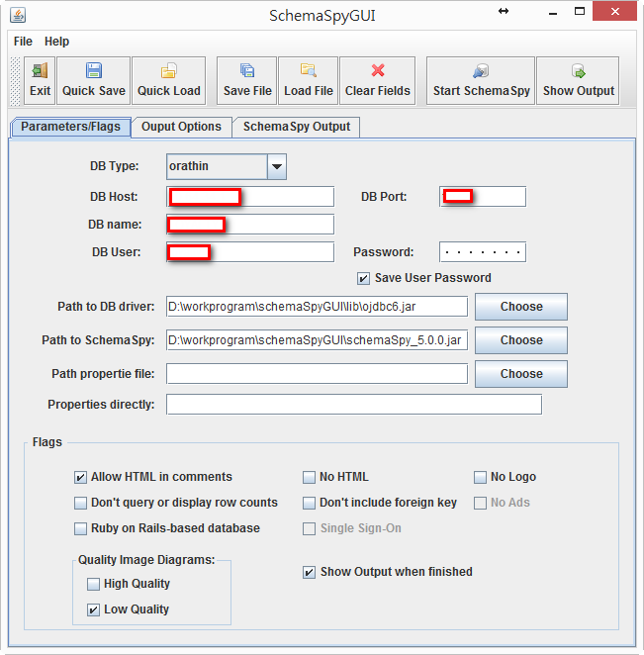Switch to the Ouput Options tab
The width and height of the screenshot is (644, 655).
pyautogui.click(x=181, y=127)
